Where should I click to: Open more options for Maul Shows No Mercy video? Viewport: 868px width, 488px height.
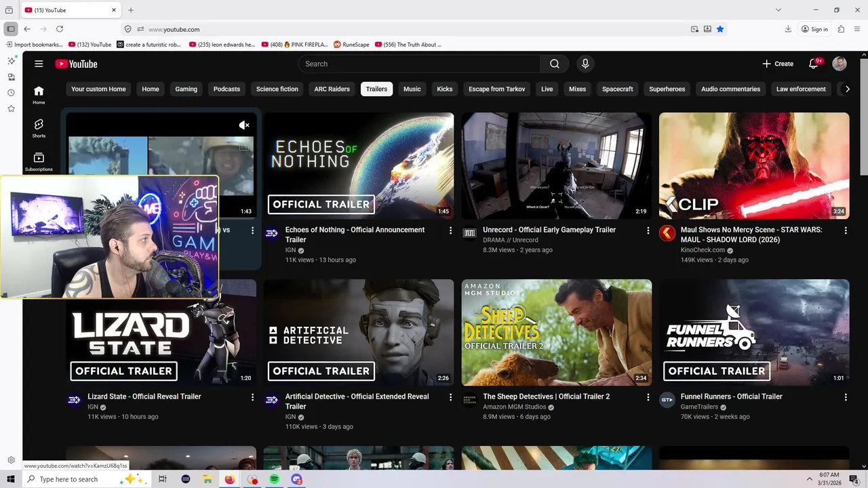click(x=846, y=230)
